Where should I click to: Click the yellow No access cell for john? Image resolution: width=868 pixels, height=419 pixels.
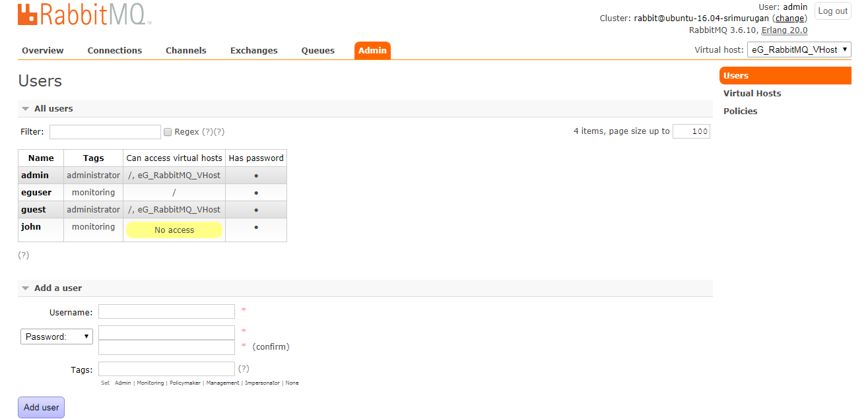[x=174, y=230]
